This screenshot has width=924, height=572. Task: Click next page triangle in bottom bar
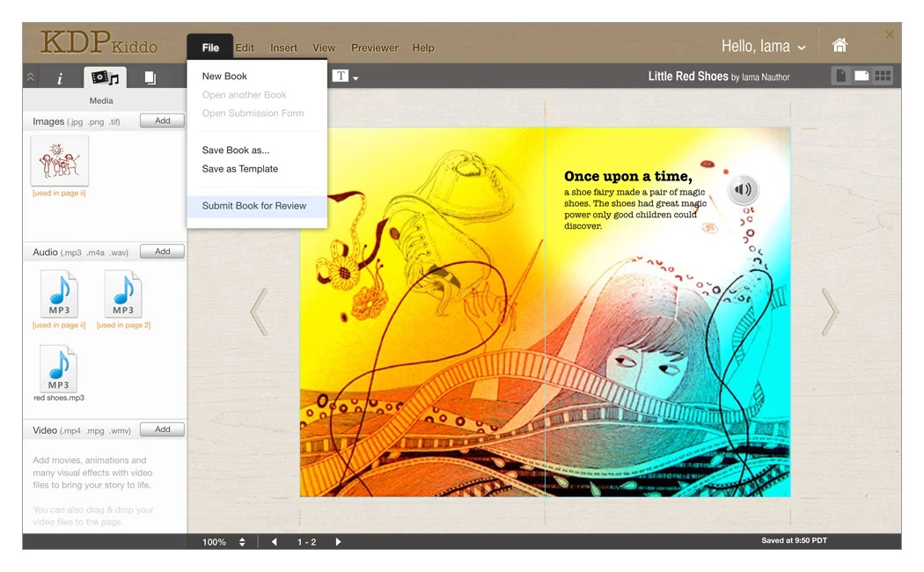tap(338, 542)
